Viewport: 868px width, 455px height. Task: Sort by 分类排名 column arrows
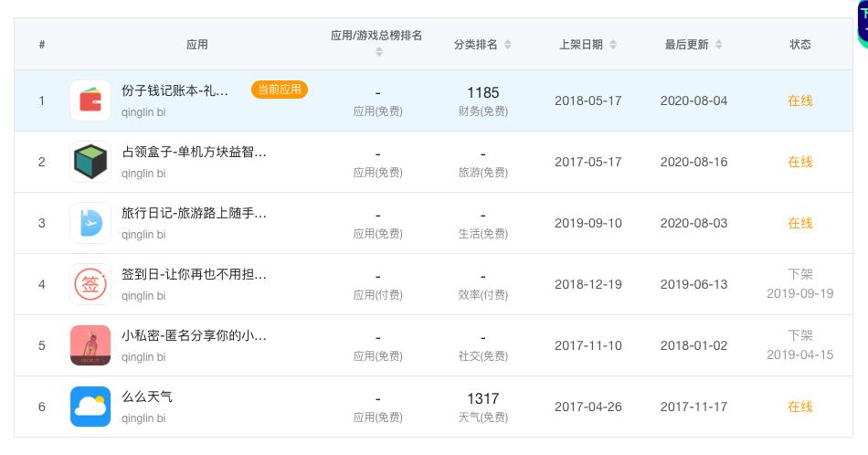(508, 45)
